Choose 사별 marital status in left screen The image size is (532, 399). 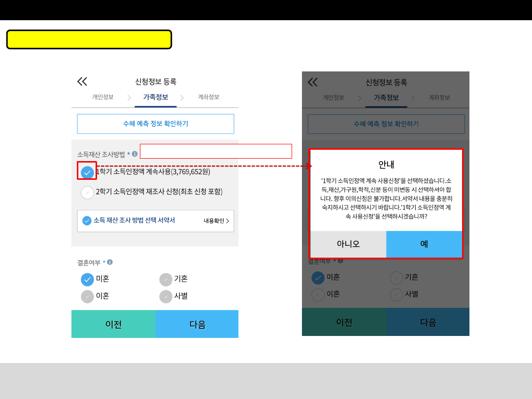166,297
